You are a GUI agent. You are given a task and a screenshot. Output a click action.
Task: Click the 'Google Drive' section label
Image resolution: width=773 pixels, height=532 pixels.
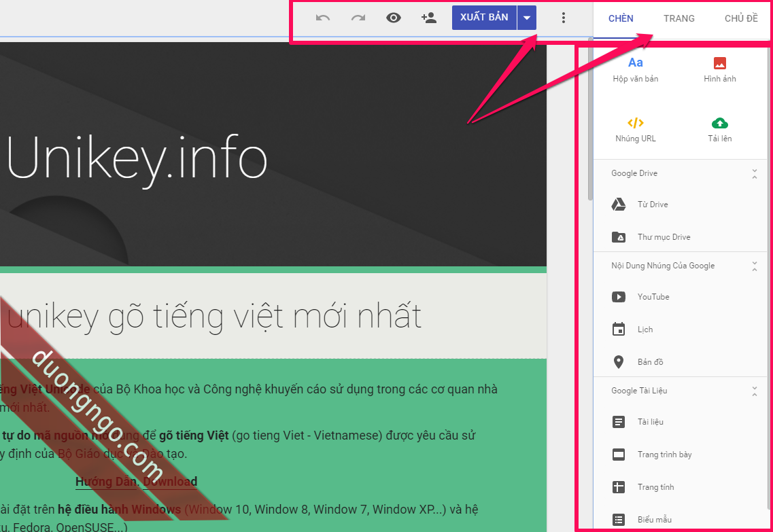click(634, 173)
